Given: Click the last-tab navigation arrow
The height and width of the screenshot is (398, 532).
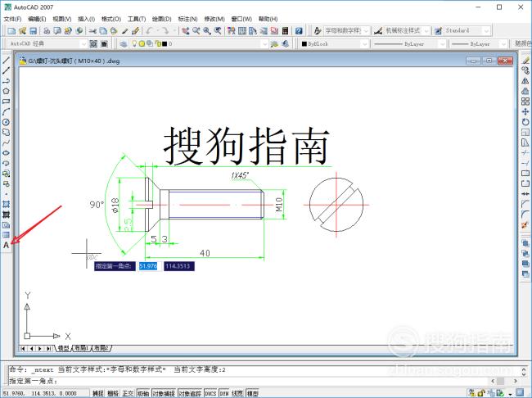Looking at the screenshot, I should 48,348.
